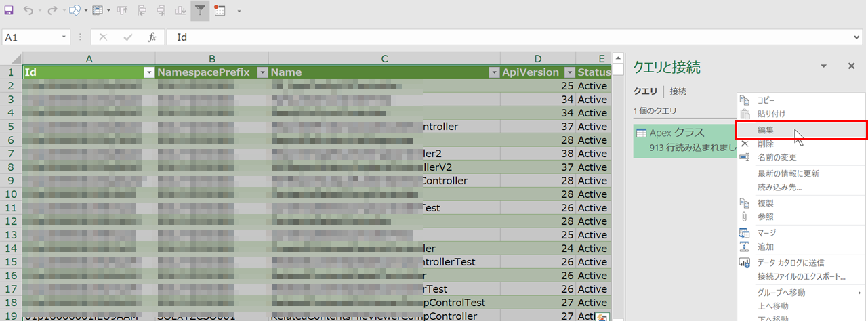Choose 最新の情報に更新 in context menu
The width and height of the screenshot is (868, 321).
point(801,173)
